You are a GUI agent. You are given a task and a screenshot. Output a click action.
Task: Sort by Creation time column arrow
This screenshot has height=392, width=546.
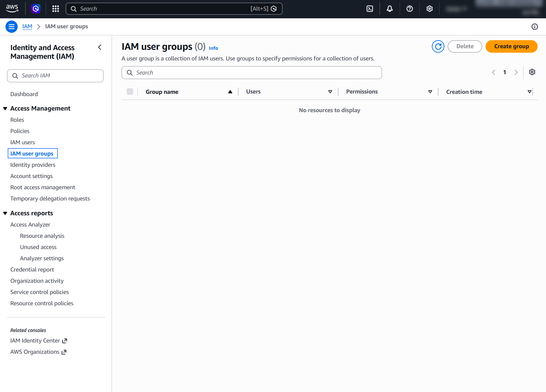pos(530,92)
